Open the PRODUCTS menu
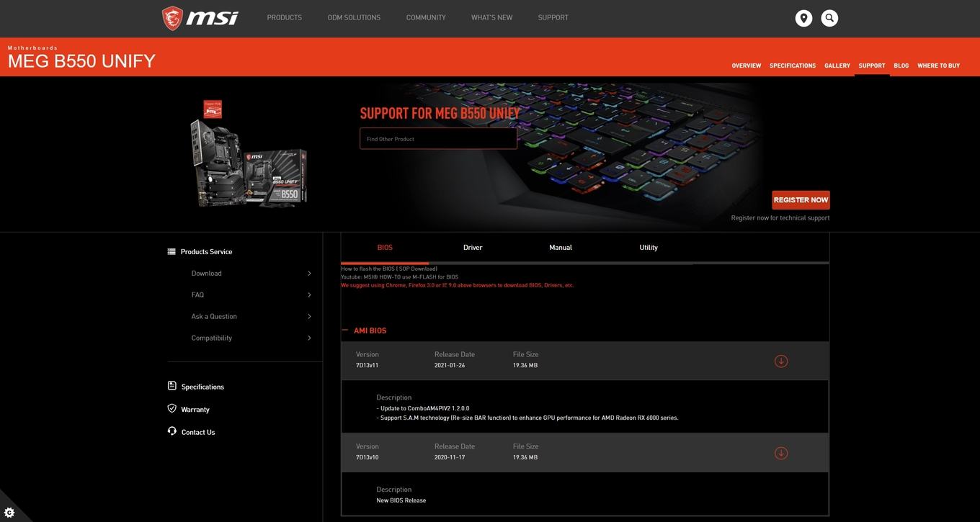Viewport: 980px width, 522px height. tap(285, 18)
